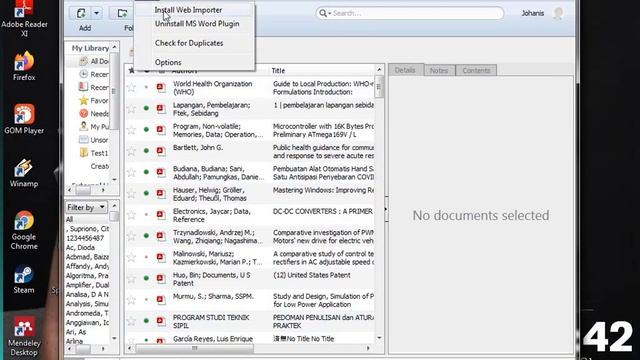Viewport: 640px width, 360px height.
Task: Open Test1 folder in library sidebar
Action: (x=93, y=153)
